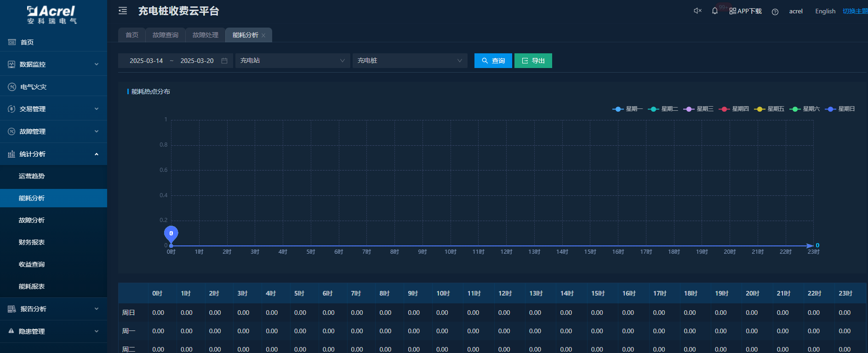Click the 交易管理 money icon
The height and width of the screenshot is (353, 868).
tap(11, 109)
